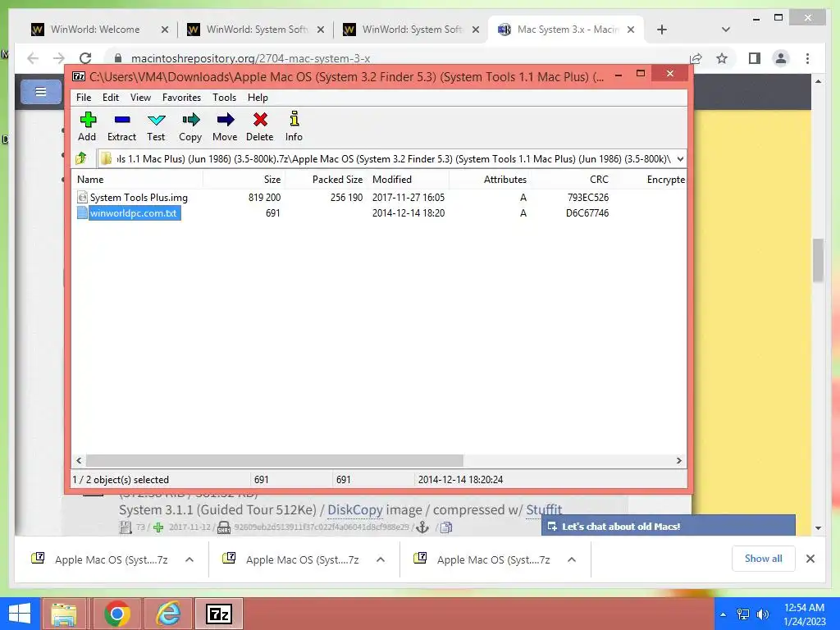Image resolution: width=840 pixels, height=630 pixels.
Task: Open Windows Start menu
Action: click(x=20, y=614)
